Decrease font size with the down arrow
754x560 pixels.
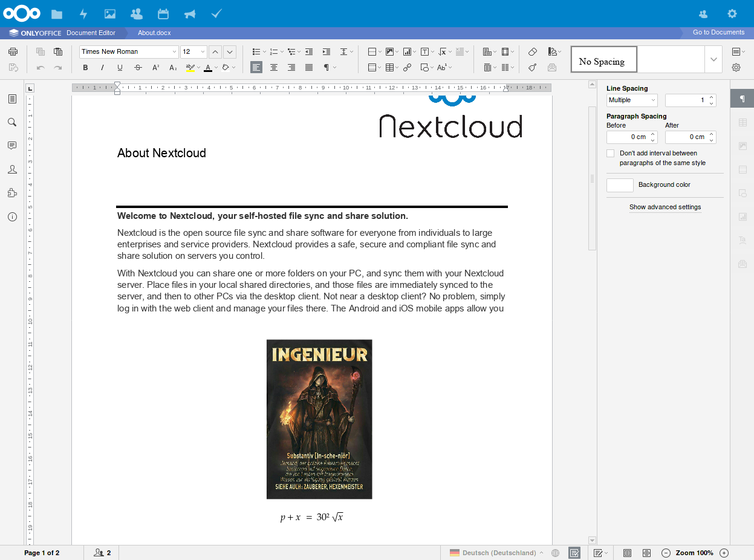(229, 52)
